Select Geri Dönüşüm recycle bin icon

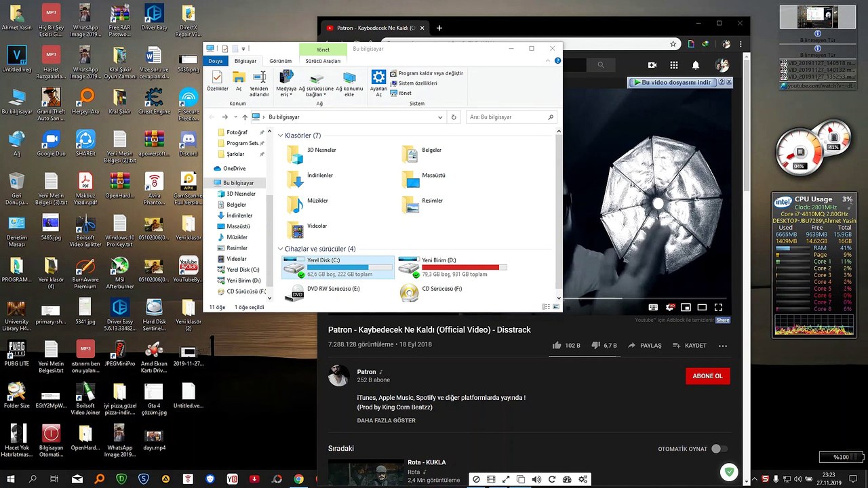click(16, 189)
